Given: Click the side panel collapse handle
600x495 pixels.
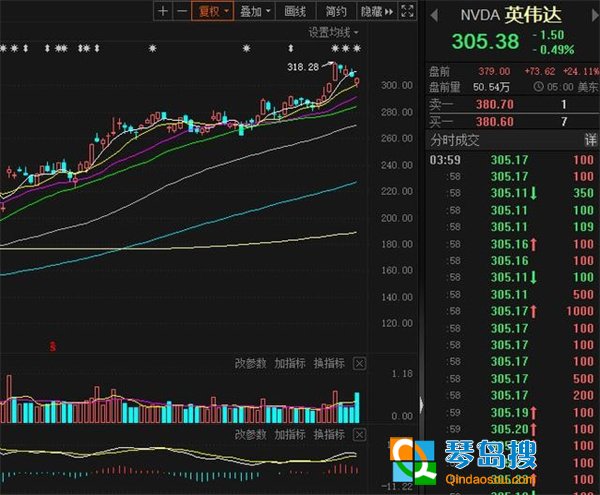Looking at the screenshot, I should [x=421, y=405].
